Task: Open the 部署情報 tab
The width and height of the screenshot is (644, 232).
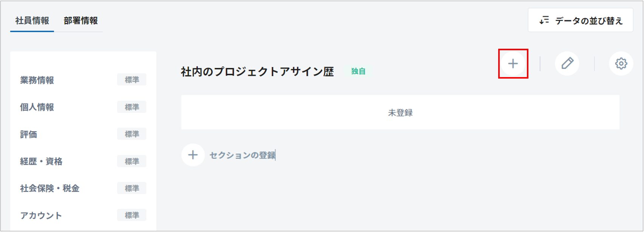Action: [x=80, y=21]
